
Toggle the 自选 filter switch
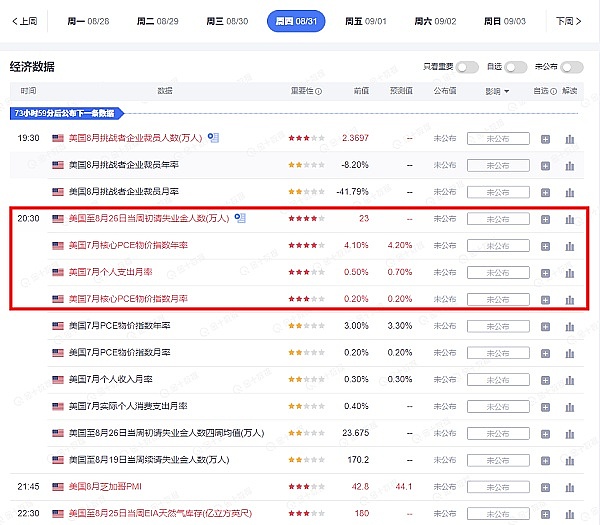pyautogui.click(x=515, y=67)
